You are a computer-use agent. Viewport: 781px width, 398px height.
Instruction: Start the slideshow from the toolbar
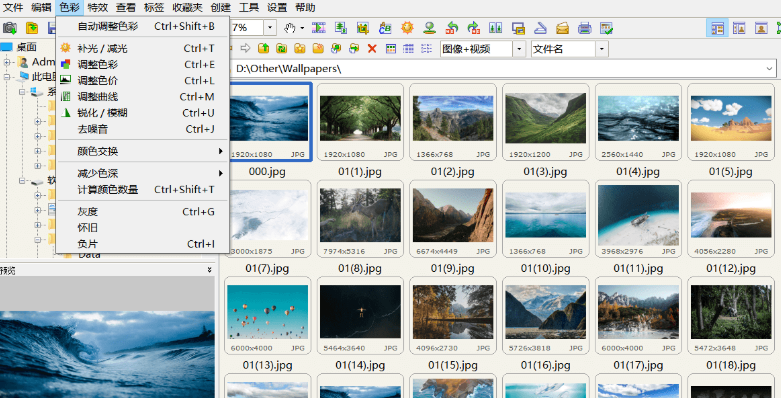click(319, 28)
